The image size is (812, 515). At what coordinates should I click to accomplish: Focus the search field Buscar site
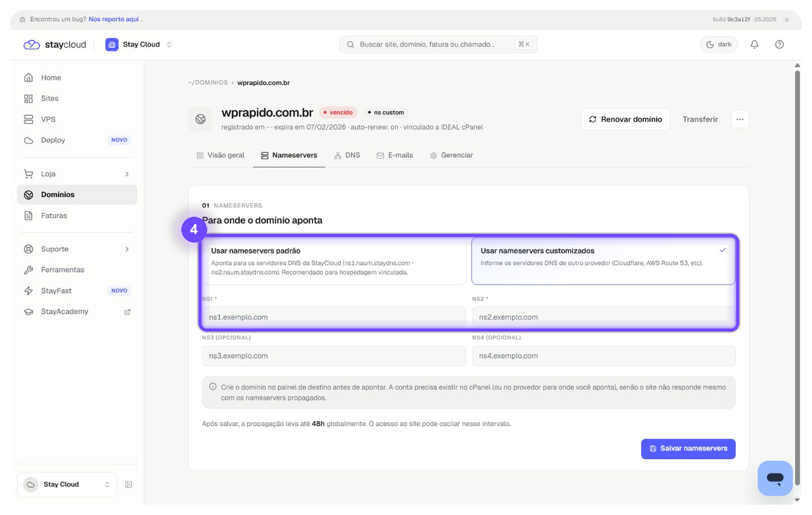pyautogui.click(x=438, y=45)
